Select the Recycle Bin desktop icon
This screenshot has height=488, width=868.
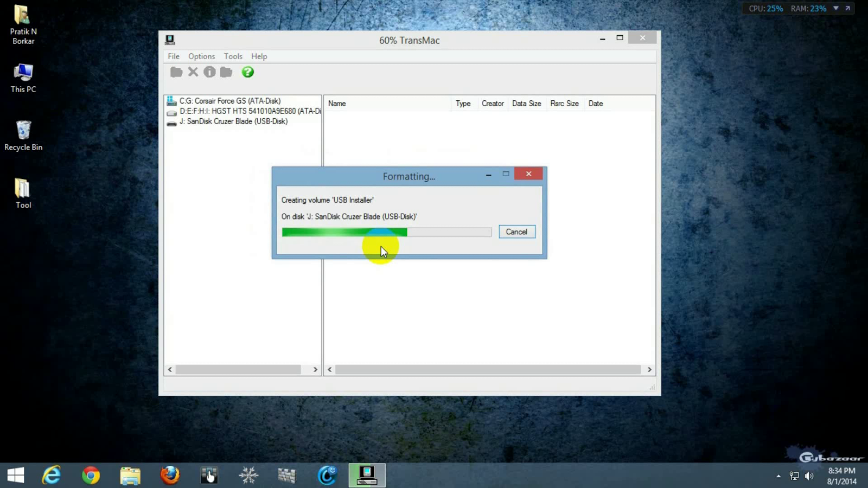pyautogui.click(x=23, y=136)
